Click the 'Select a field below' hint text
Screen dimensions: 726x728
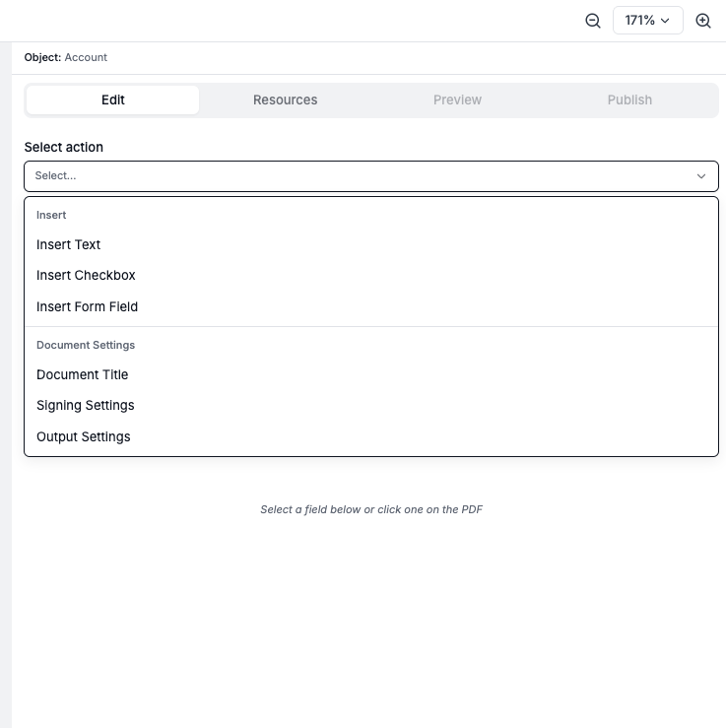[x=371, y=509]
